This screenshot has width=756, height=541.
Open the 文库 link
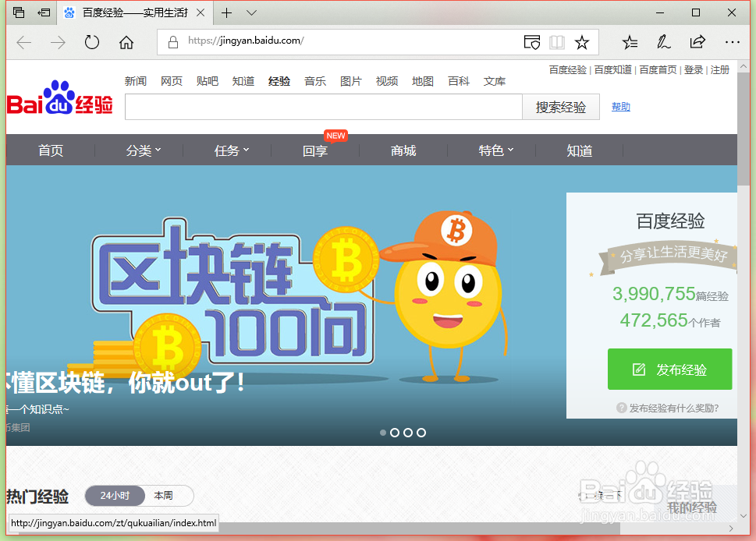[x=495, y=81]
